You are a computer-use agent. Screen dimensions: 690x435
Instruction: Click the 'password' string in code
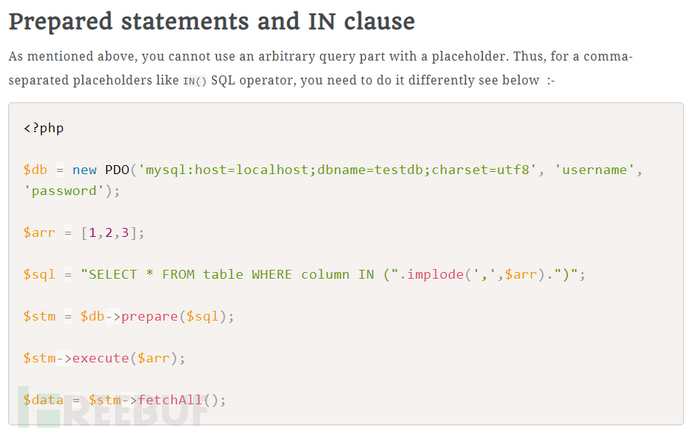click(64, 190)
